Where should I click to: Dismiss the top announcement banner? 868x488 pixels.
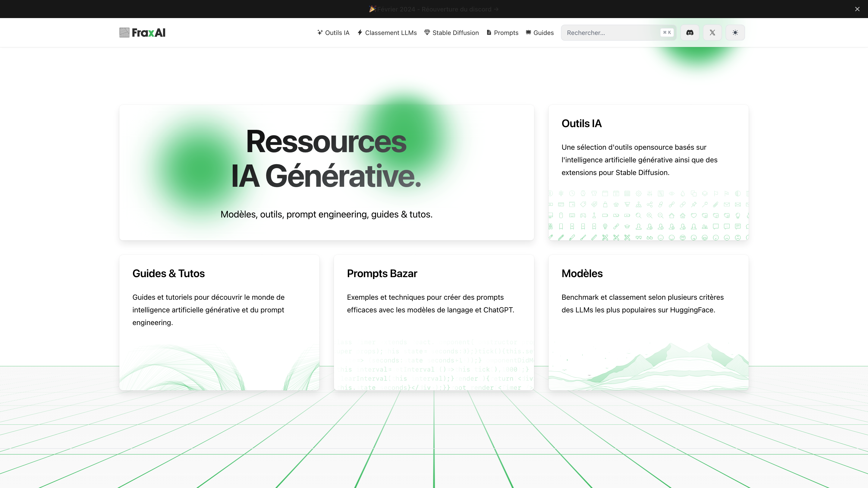tap(857, 9)
